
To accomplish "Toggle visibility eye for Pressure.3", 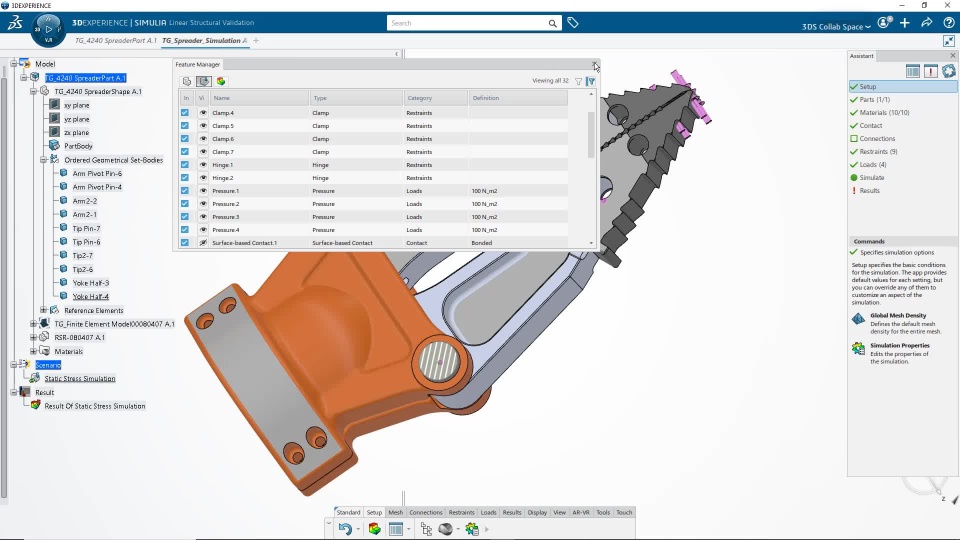I will (x=203, y=217).
